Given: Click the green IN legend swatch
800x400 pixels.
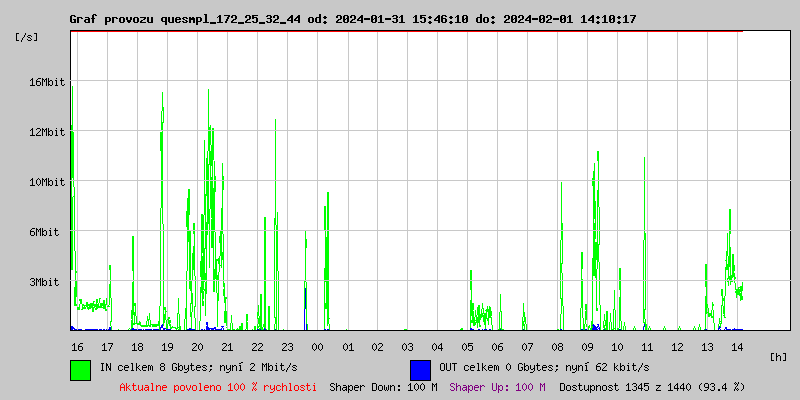Looking at the screenshot, I should [x=80, y=369].
